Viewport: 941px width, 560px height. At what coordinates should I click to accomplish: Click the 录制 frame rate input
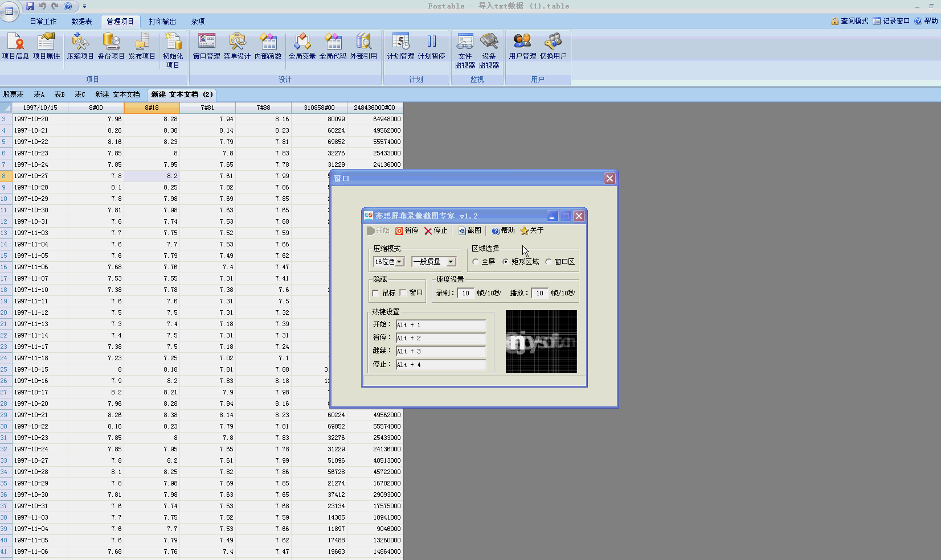point(465,293)
